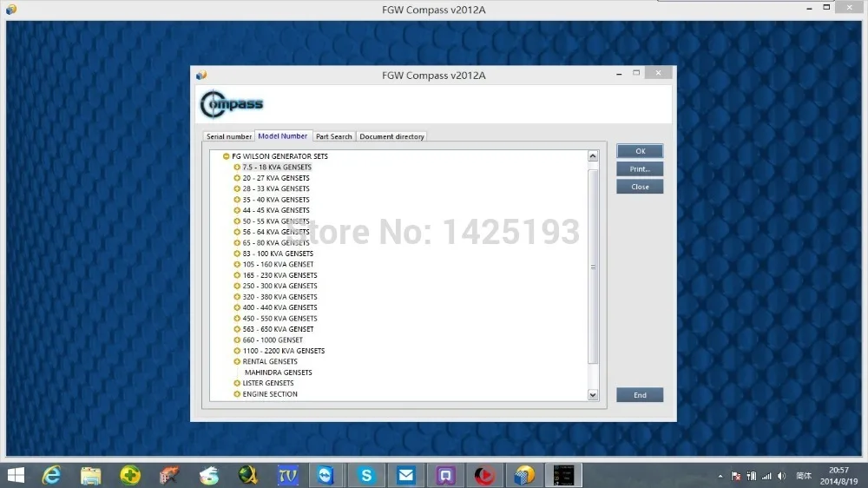Select the MAHINDRA GENSETS entry
The image size is (868, 488).
tap(278, 373)
